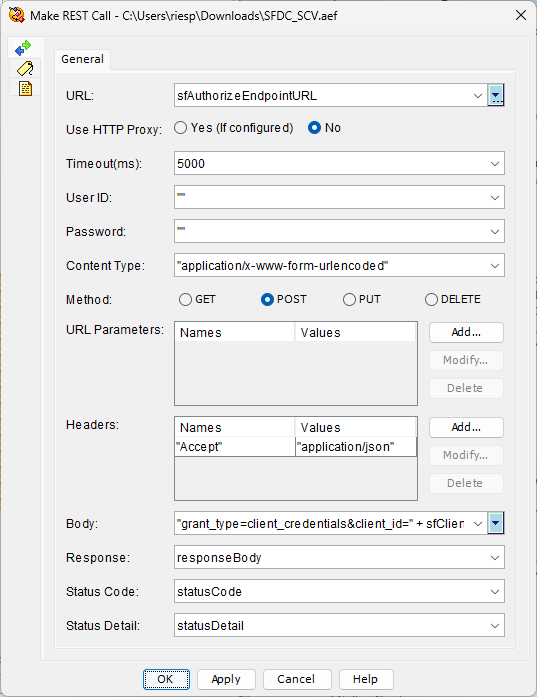Close the Make REST Call dialog
Image resolution: width=537 pixels, height=697 pixels.
pyautogui.click(x=521, y=15)
